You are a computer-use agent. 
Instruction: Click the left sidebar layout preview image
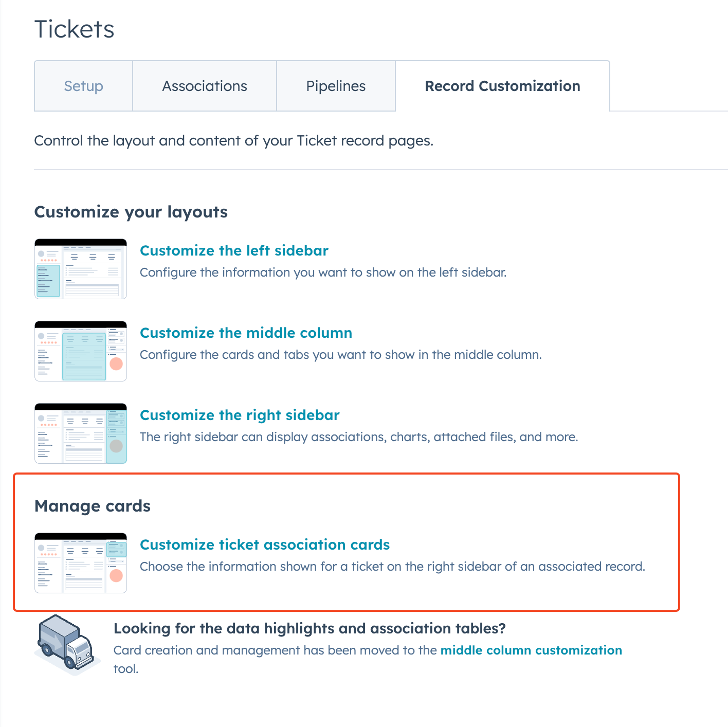[x=80, y=268]
